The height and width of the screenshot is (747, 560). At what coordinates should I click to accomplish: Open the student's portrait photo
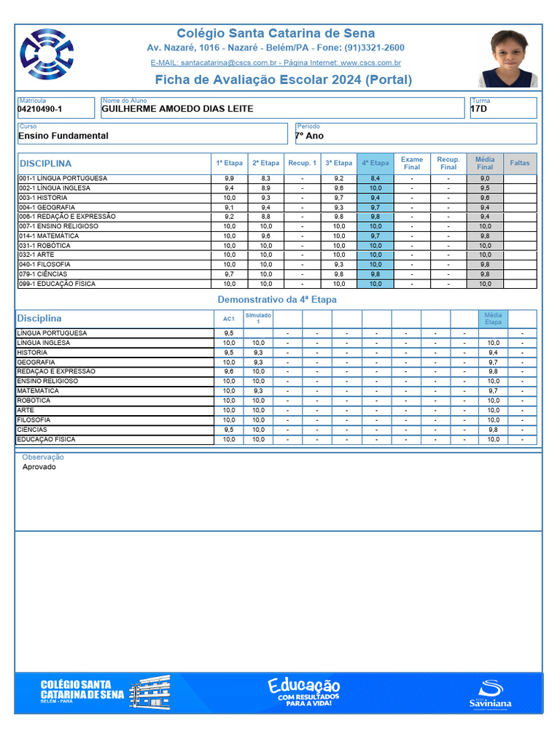[508, 58]
